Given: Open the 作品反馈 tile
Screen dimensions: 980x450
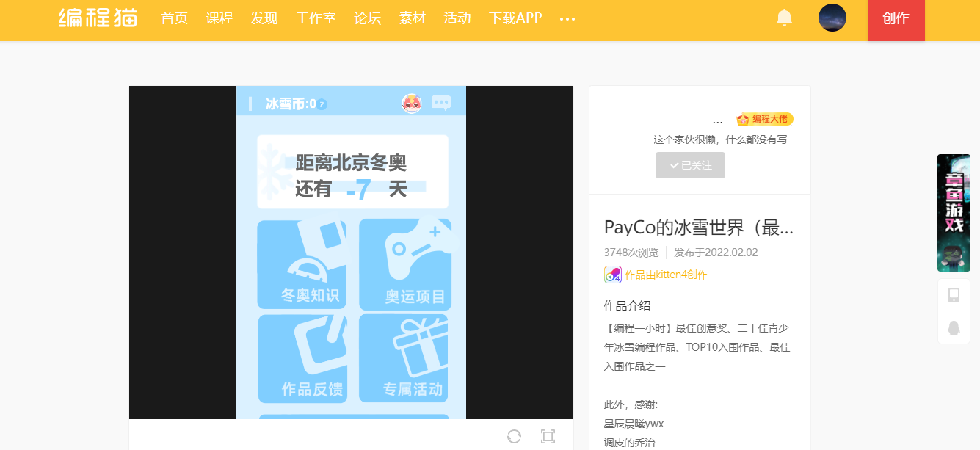Looking at the screenshot, I should point(302,358).
